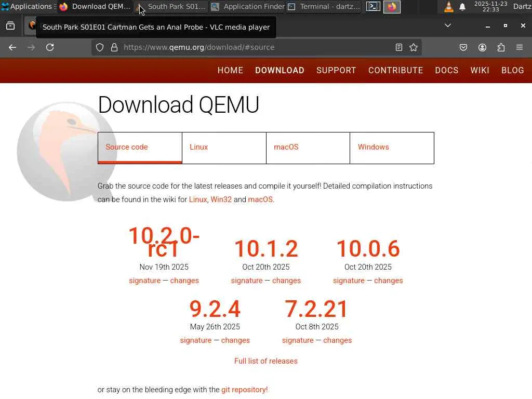Open signature link for 10.2.0-rc1
The height and width of the screenshot is (399, 532).
[x=144, y=281]
